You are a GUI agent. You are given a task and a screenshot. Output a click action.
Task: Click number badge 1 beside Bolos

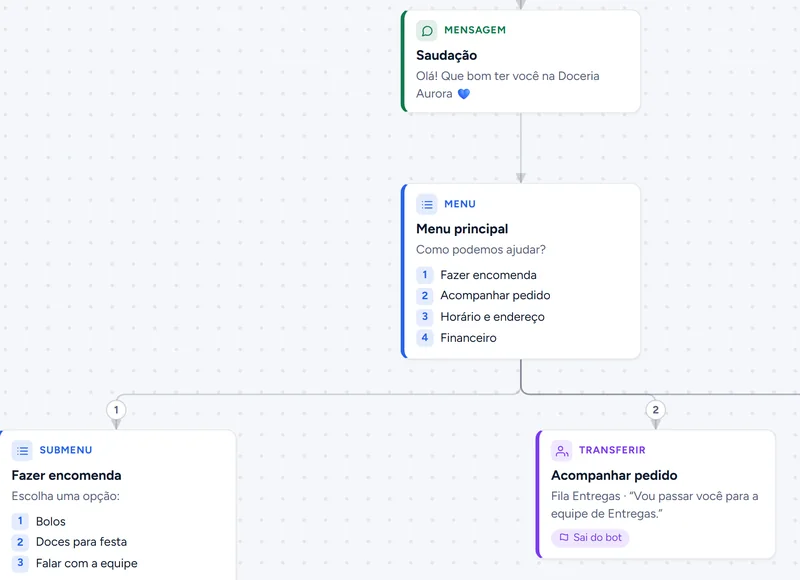(x=20, y=521)
